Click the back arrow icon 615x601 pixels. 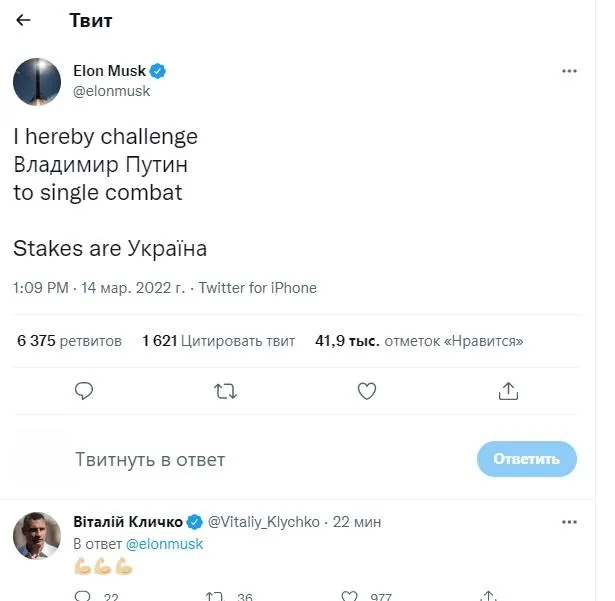(24, 20)
